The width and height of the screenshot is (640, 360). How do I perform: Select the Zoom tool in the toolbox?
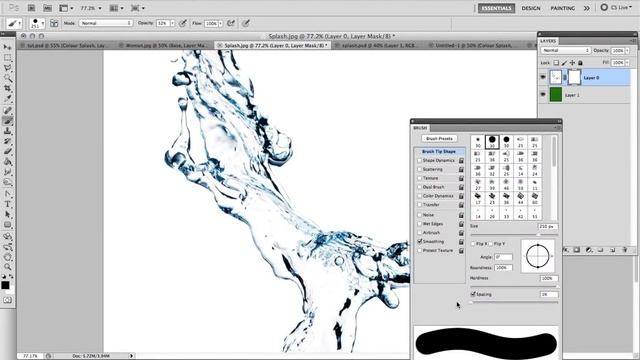(x=7, y=267)
